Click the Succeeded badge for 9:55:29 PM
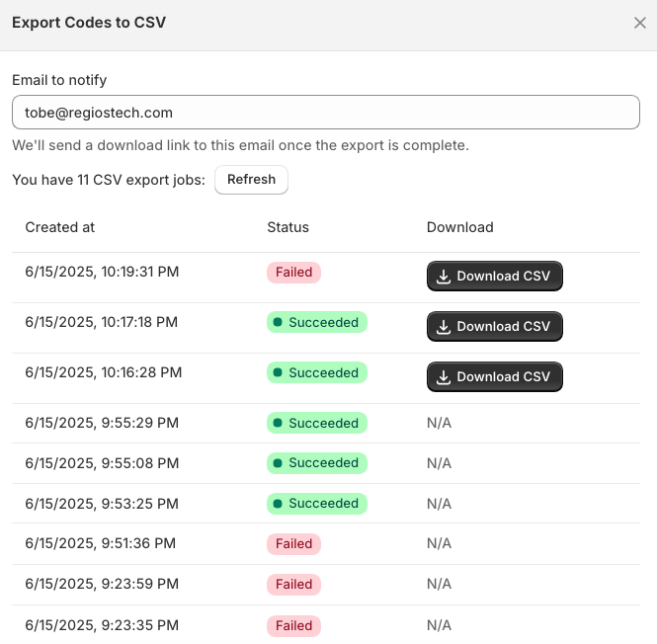Screen dimensions: 657x644 click(317, 423)
